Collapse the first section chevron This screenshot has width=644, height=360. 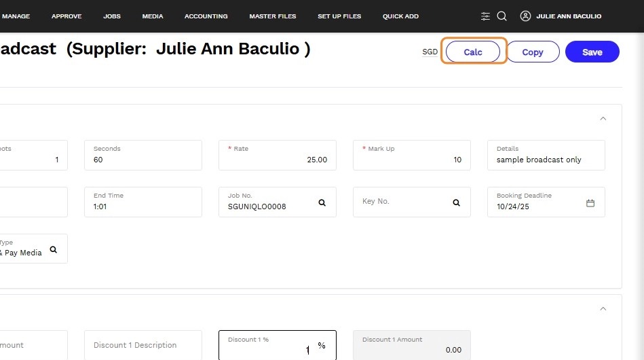tap(603, 119)
